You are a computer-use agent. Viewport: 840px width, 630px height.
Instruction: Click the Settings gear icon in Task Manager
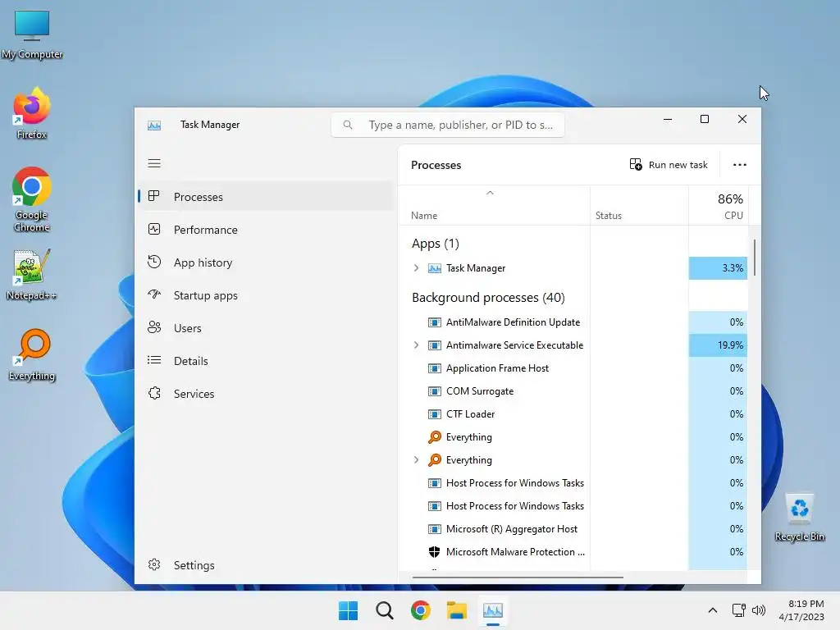pyautogui.click(x=154, y=564)
